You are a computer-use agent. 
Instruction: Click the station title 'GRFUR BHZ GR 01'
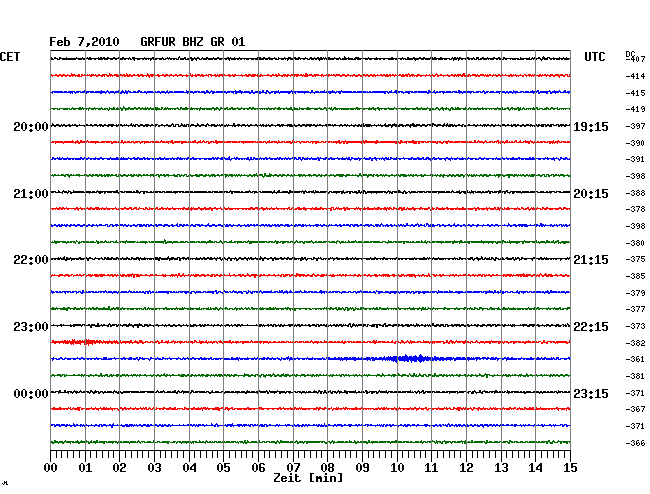click(193, 42)
